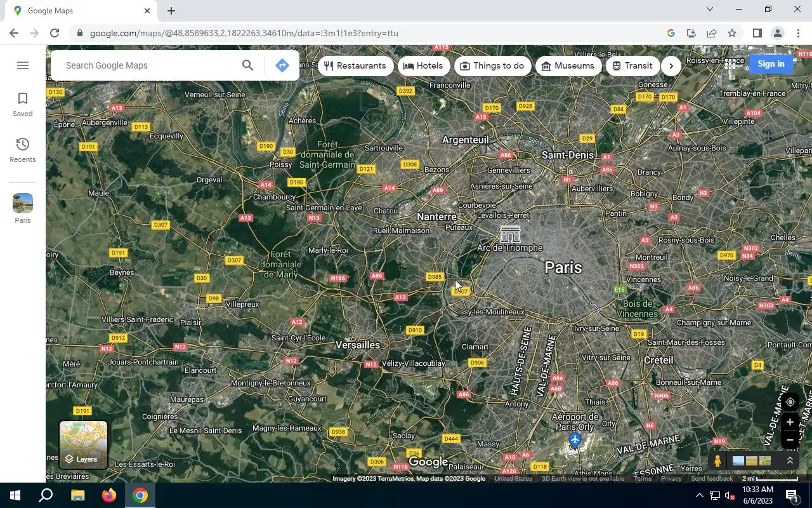Go back with browser back arrow

[x=14, y=33]
